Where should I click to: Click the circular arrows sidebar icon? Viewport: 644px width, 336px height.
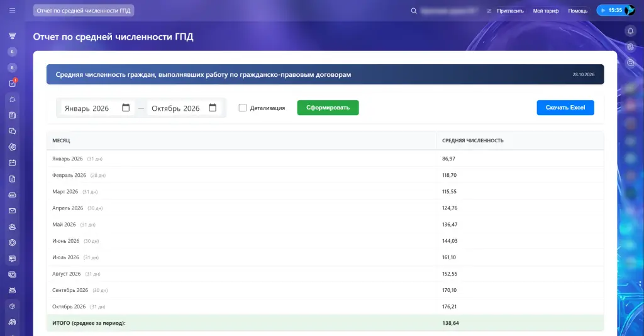[13, 99]
